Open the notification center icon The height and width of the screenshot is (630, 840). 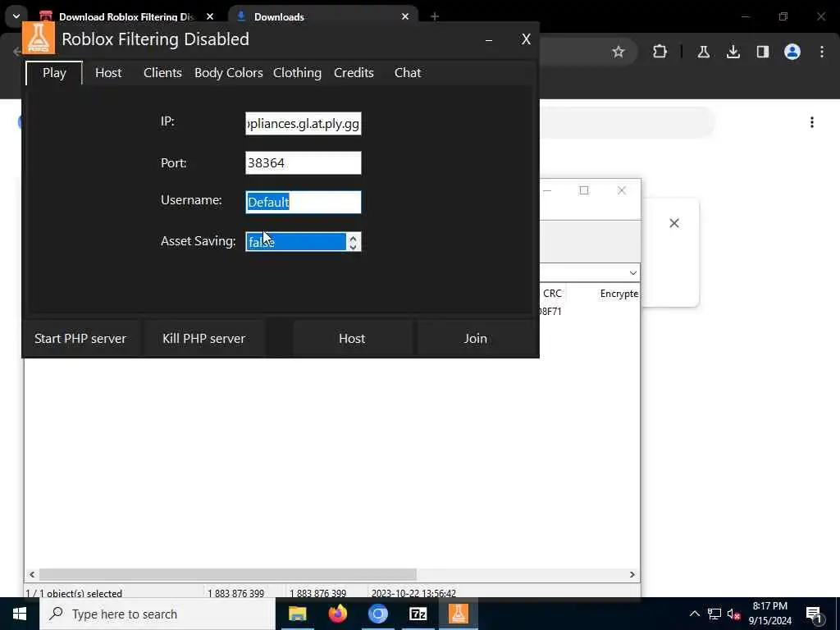click(815, 614)
